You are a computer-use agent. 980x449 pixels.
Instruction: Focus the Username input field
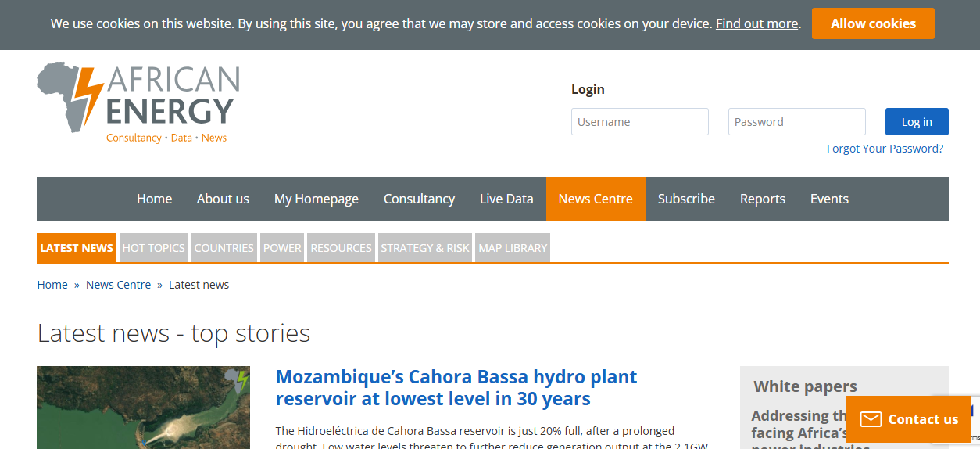639,122
